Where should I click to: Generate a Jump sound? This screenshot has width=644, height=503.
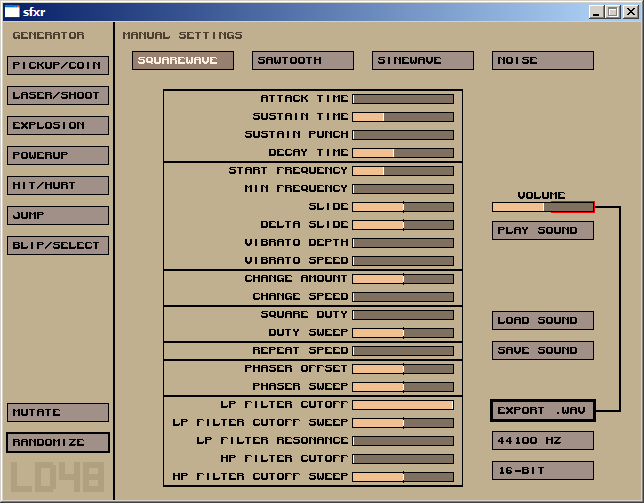(58, 216)
